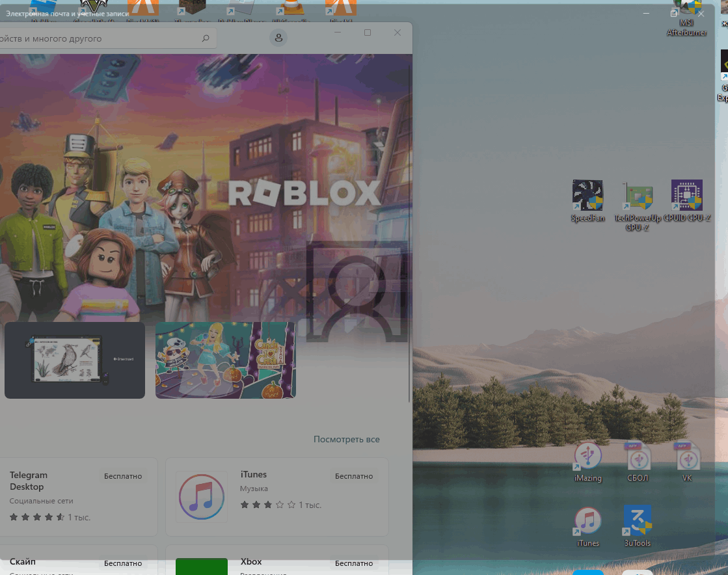Screen dimensions: 728x575
Task: Open the Roblox featured banner
Action: (x=206, y=188)
